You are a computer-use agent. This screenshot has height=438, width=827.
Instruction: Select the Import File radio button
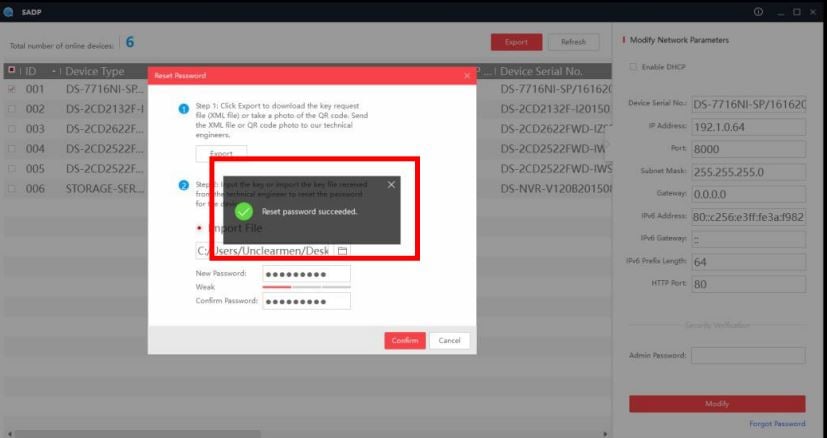(x=200, y=228)
